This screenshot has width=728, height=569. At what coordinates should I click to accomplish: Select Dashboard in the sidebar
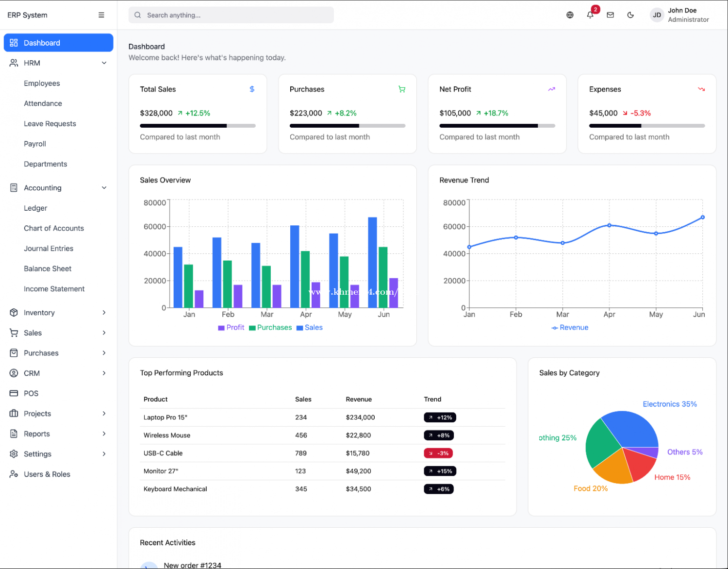tap(58, 43)
